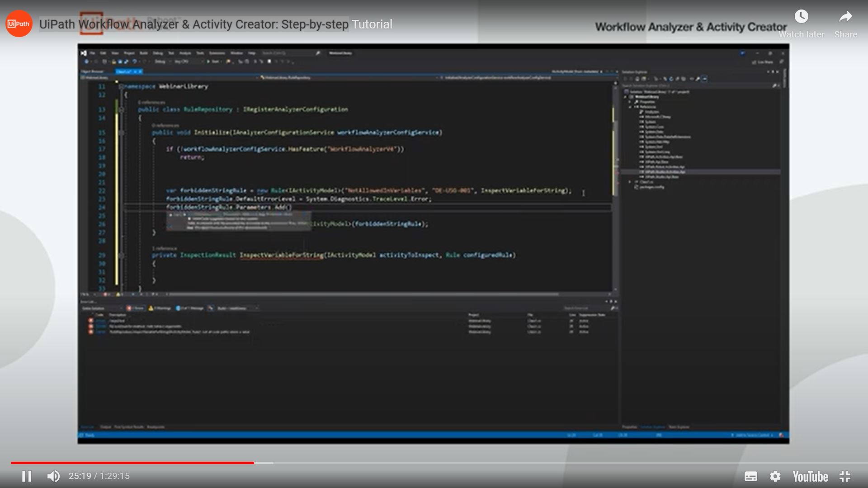868x488 pixels.
Task: Pause the YouTube video
Action: (x=27, y=476)
